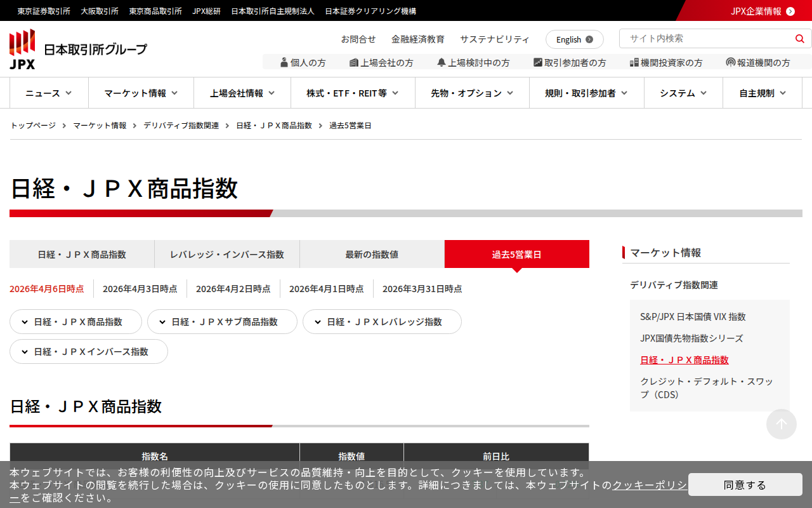Open 日本証券クリアリング機構 link
This screenshot has width=812, height=508.
coord(370,11)
